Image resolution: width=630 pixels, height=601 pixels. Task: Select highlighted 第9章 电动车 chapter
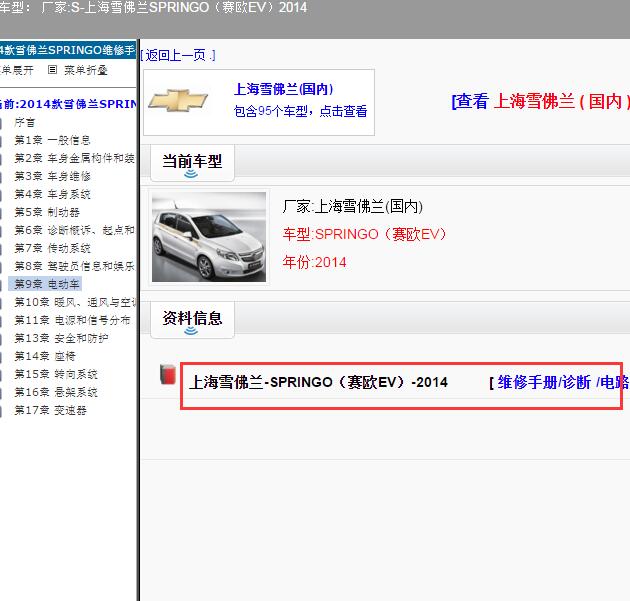pyautogui.click(x=47, y=284)
